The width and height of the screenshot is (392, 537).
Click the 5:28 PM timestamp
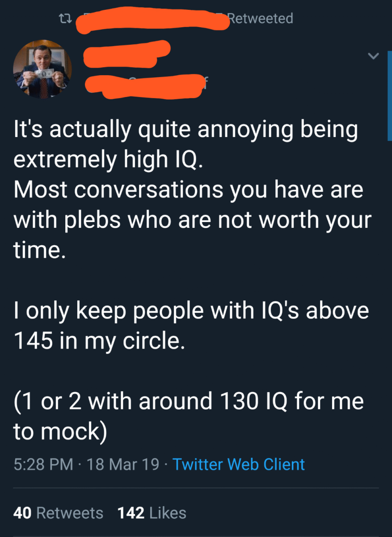tap(43, 464)
